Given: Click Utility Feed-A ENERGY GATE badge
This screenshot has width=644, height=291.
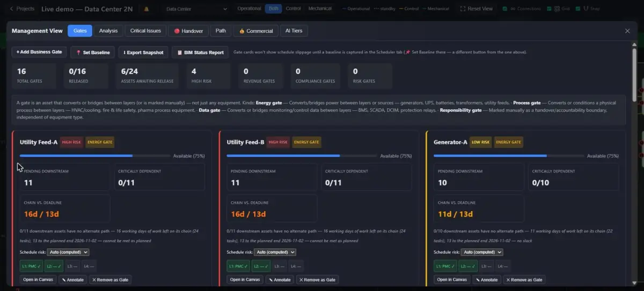Looking at the screenshot, I should (x=100, y=142).
